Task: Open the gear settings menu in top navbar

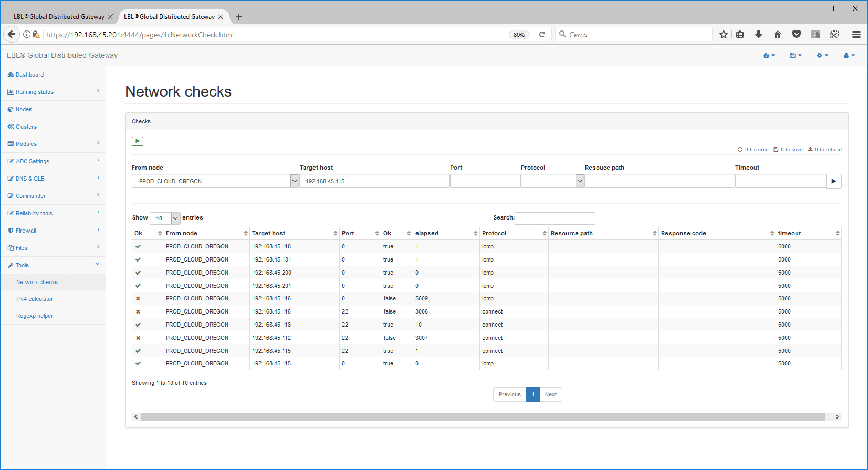Action: [x=822, y=55]
